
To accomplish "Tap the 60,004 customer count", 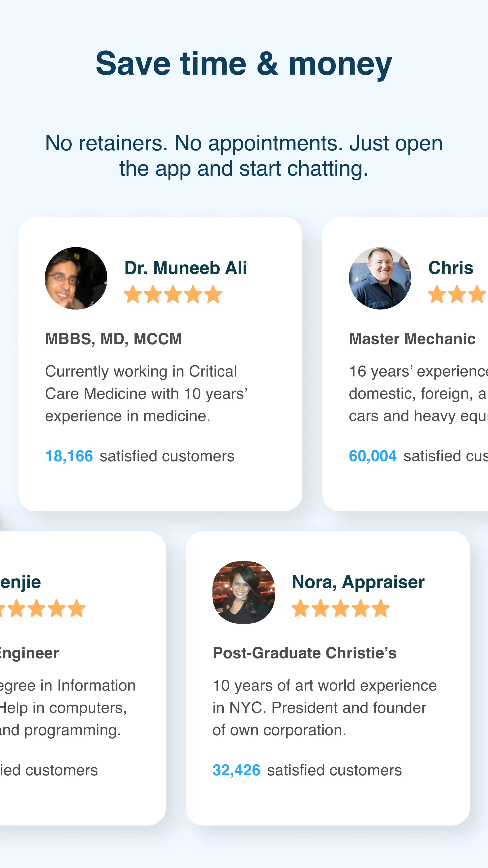I will [x=373, y=456].
